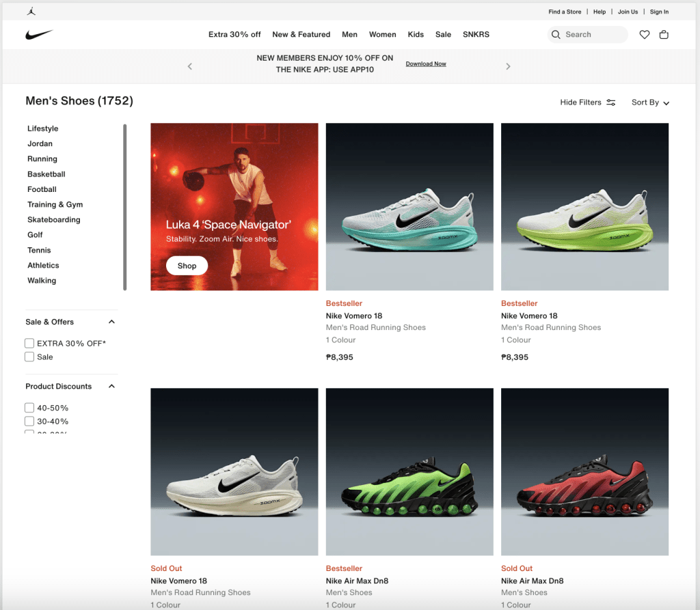Image resolution: width=700 pixels, height=610 pixels.
Task: Open the white sold-out Vomero 18 image
Action: (234, 471)
